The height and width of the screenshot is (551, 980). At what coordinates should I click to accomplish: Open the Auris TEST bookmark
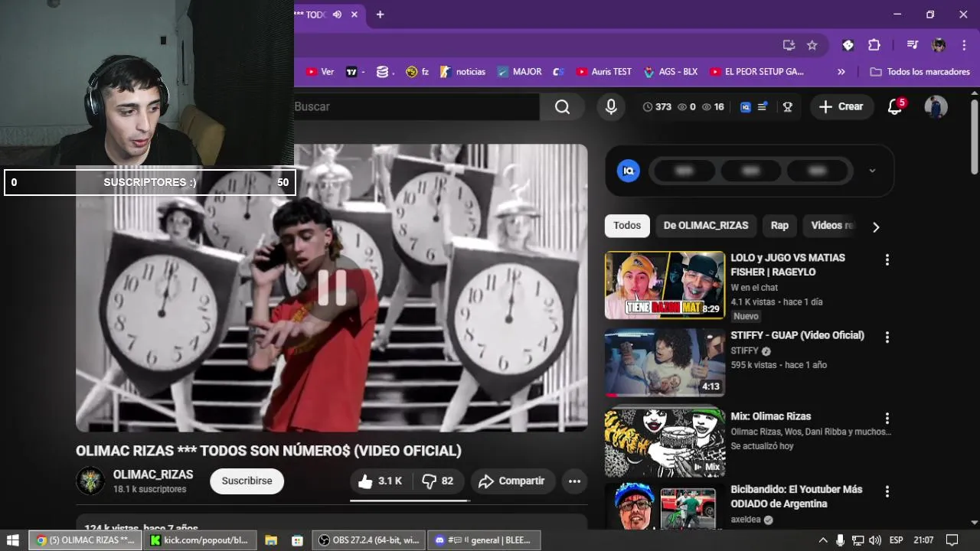click(603, 72)
